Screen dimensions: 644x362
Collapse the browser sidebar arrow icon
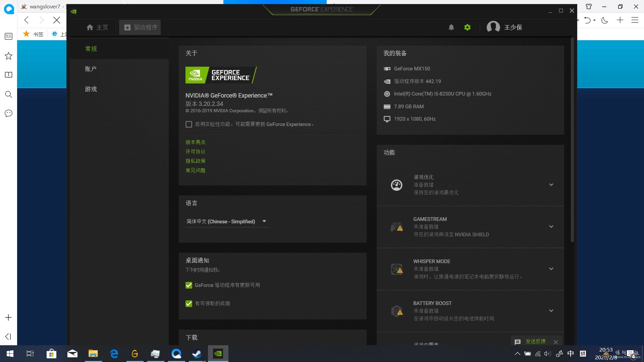coord(8,337)
